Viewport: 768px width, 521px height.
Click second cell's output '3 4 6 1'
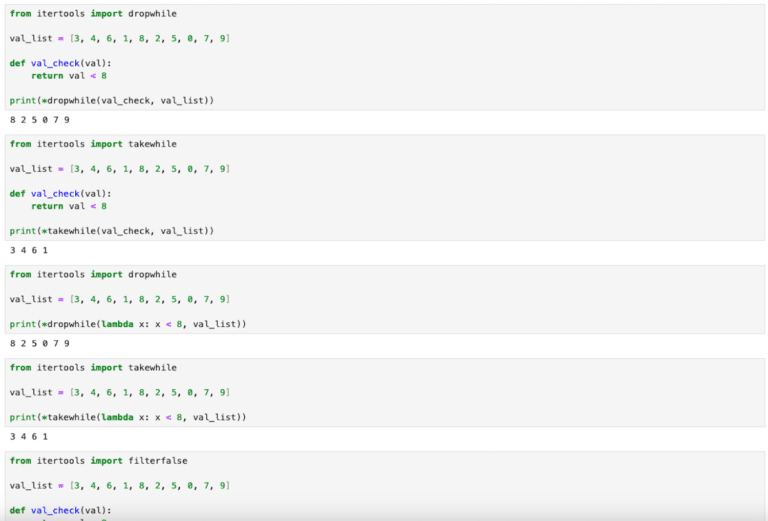click(29, 250)
